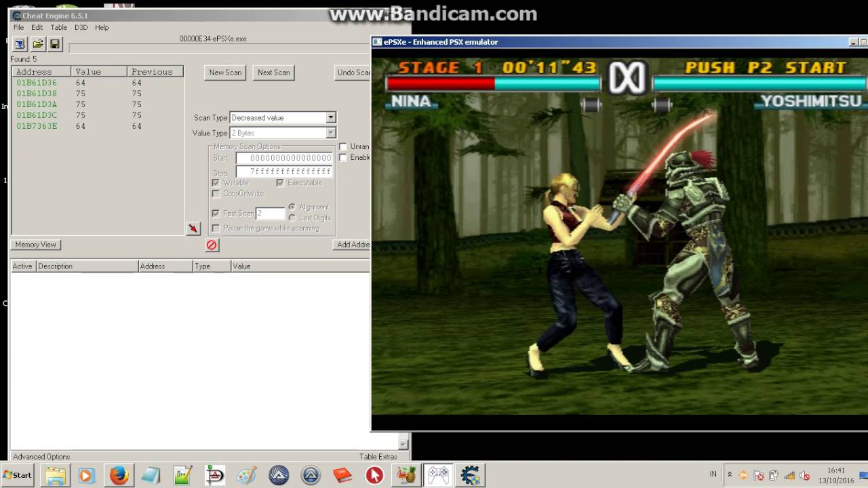Image resolution: width=868 pixels, height=488 pixels.
Task: Click the New Scan button
Action: (x=225, y=73)
